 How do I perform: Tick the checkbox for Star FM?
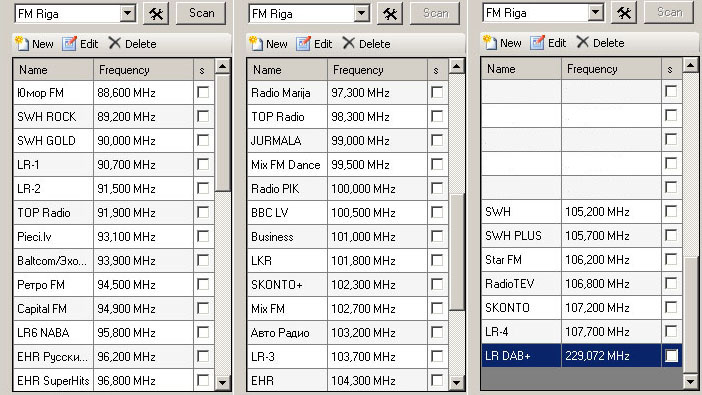(x=671, y=259)
